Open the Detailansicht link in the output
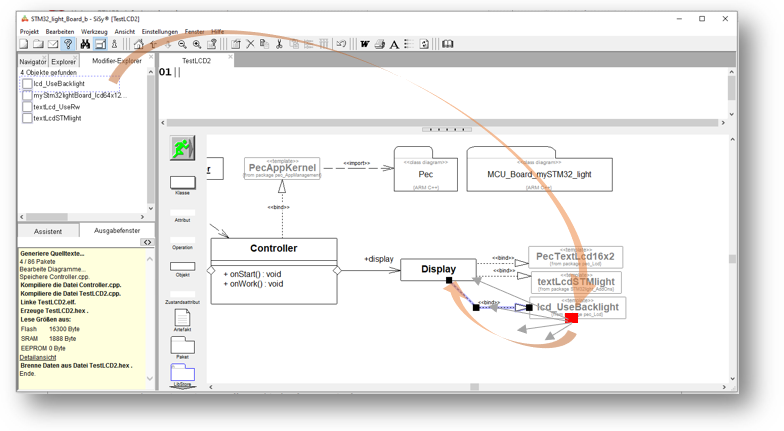Image resolution: width=784 pixels, height=431 pixels. tap(38, 357)
